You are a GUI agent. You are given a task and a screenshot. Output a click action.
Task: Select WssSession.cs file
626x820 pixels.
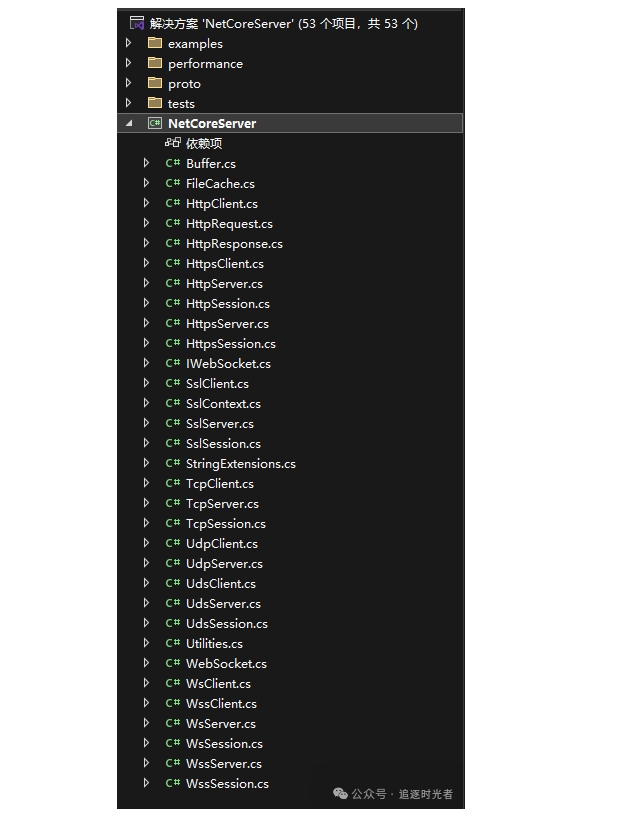227,783
